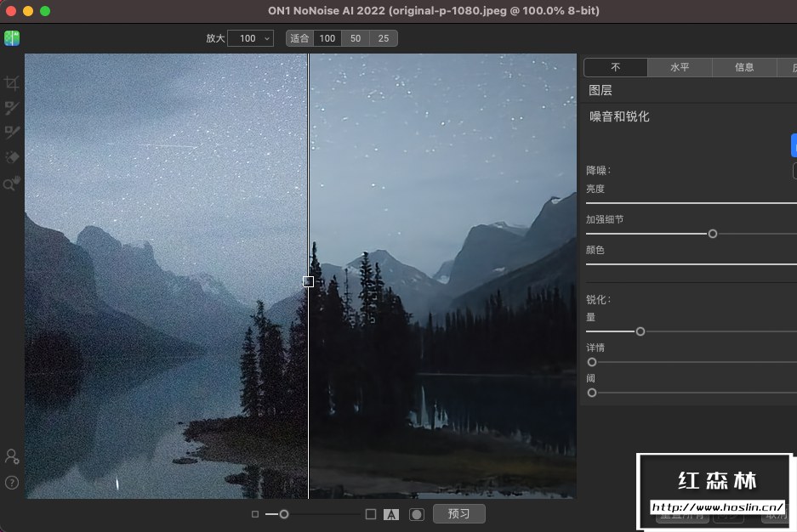The height and width of the screenshot is (532, 797).
Task: Set zoom to 50 percent
Action: point(356,38)
